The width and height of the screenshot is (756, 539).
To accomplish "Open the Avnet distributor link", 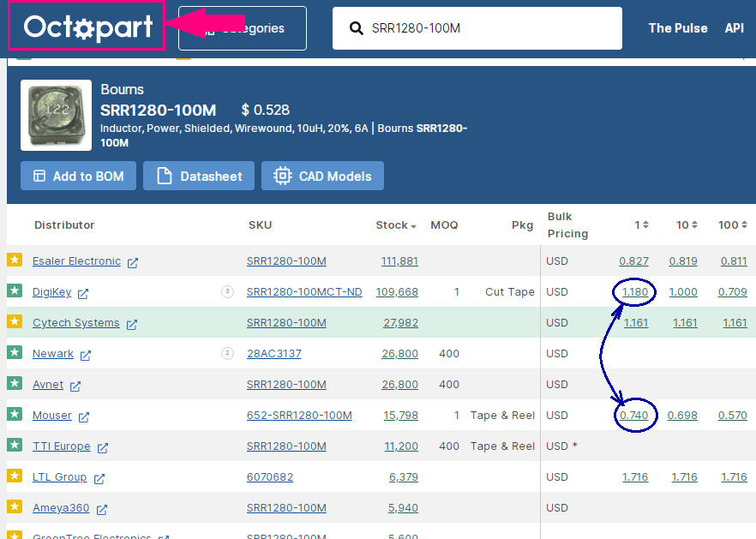I will tap(48, 384).
